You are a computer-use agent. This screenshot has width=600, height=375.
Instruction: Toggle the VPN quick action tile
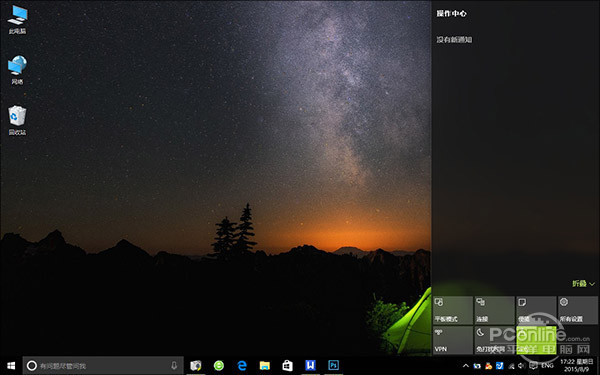(x=453, y=340)
